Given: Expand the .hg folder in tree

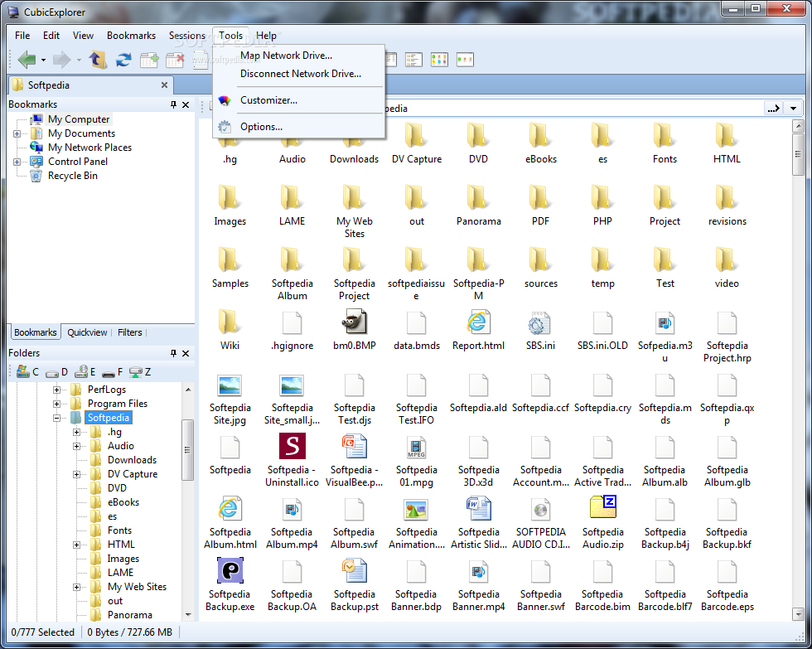Looking at the screenshot, I should coord(76,432).
